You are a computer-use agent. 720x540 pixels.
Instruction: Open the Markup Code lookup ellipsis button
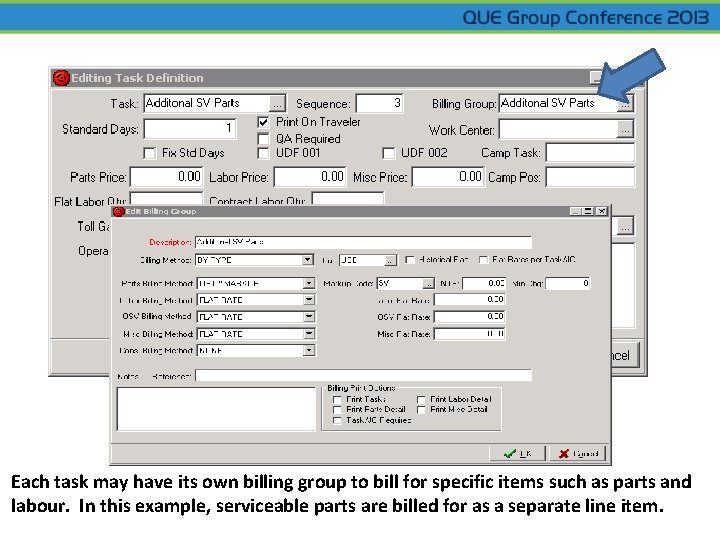428,283
